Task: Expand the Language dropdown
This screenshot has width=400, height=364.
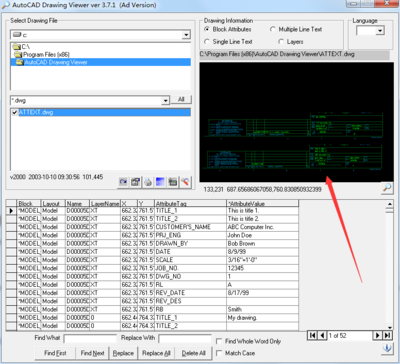Action: pos(380,31)
